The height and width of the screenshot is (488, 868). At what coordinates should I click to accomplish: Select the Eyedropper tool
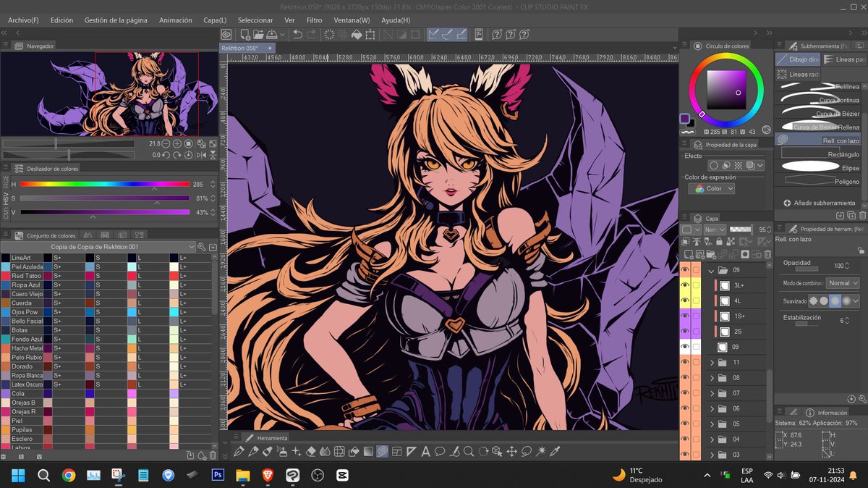554,451
